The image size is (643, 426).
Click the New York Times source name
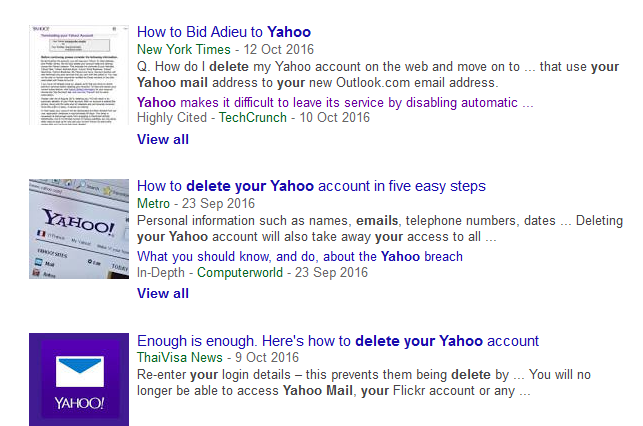coord(184,49)
